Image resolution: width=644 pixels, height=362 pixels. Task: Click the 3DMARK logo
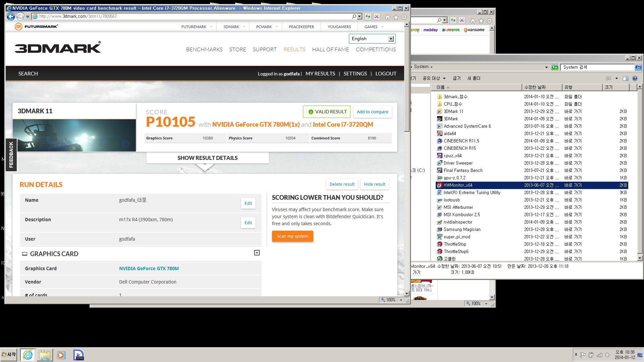pyautogui.click(x=58, y=48)
